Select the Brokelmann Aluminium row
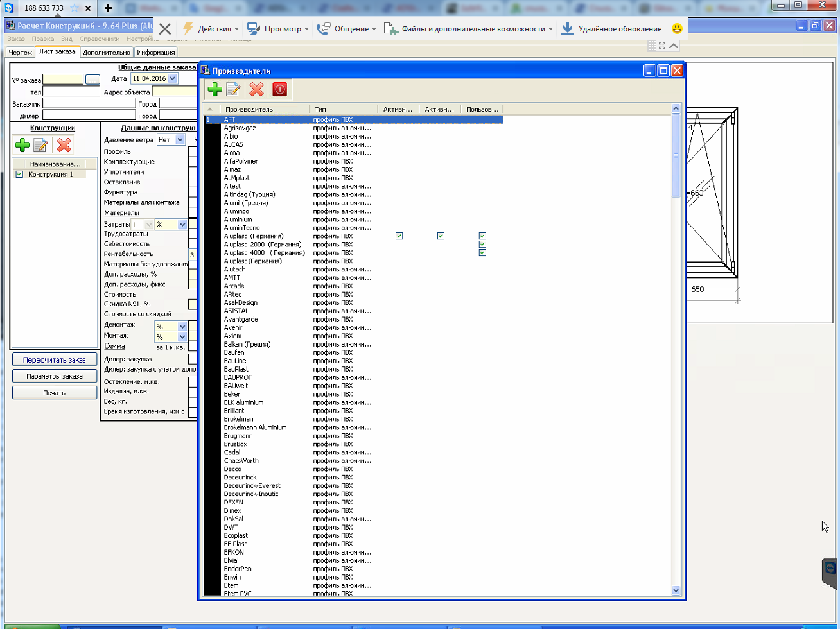840x629 pixels. pyautogui.click(x=353, y=427)
